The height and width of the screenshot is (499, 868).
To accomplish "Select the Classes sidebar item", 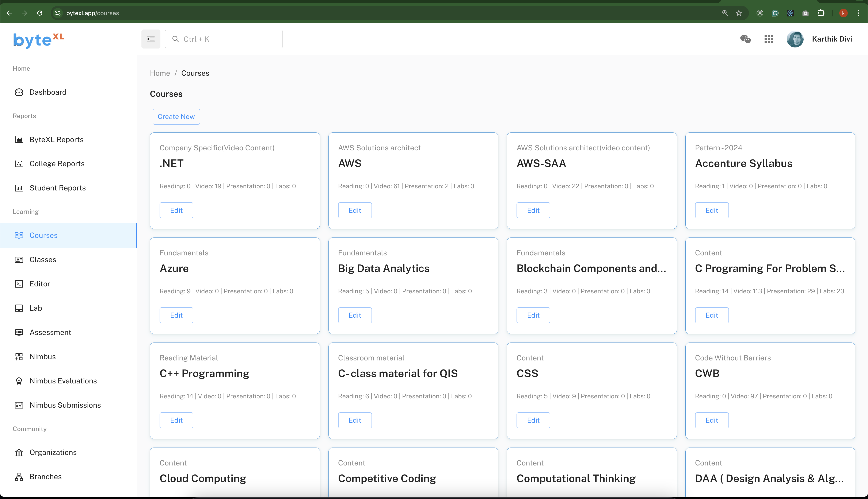I will (42, 259).
